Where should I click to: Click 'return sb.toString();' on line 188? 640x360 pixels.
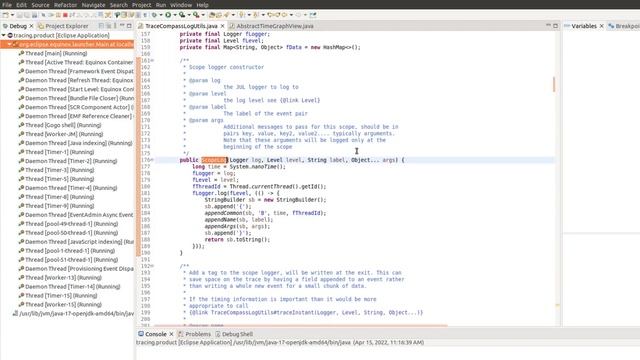click(237, 240)
